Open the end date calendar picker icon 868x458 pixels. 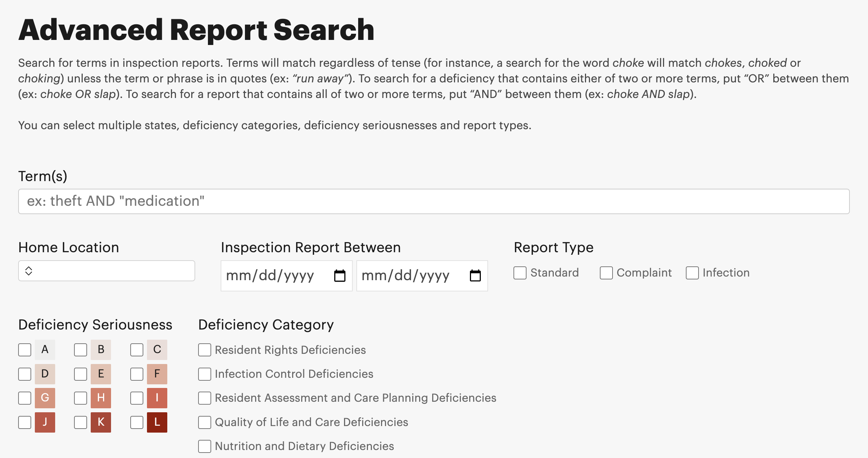click(475, 276)
